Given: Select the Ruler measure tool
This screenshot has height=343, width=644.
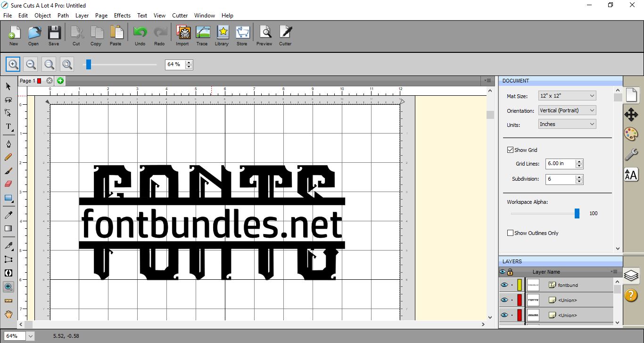Looking at the screenshot, I should [x=8, y=300].
